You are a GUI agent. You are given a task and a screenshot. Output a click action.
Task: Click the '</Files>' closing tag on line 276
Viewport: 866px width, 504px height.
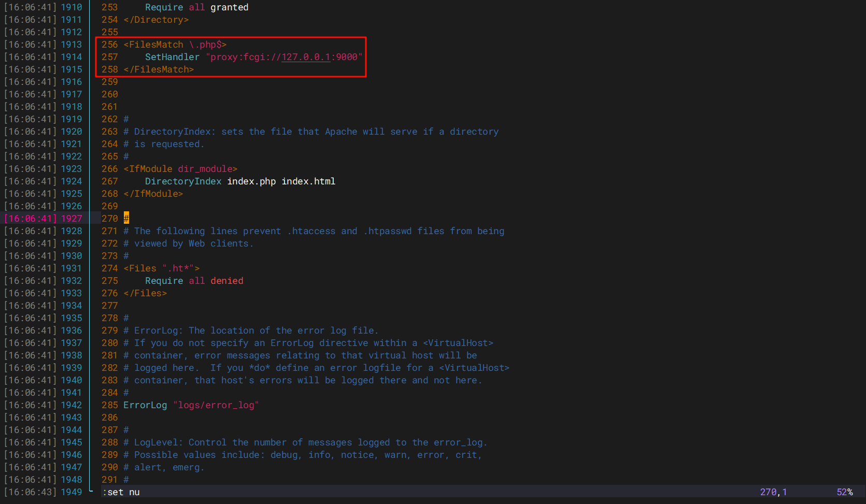click(x=145, y=293)
